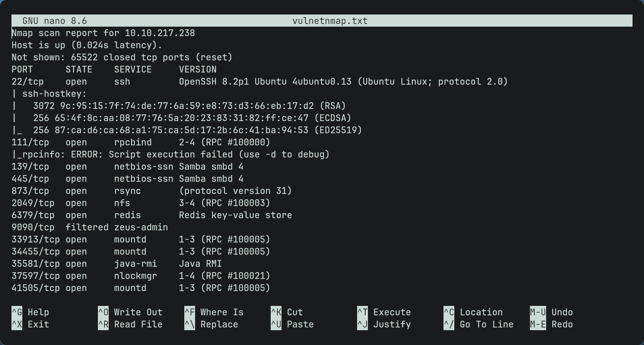
Task: Click the 41505/tcp port entry
Action: [36, 288]
